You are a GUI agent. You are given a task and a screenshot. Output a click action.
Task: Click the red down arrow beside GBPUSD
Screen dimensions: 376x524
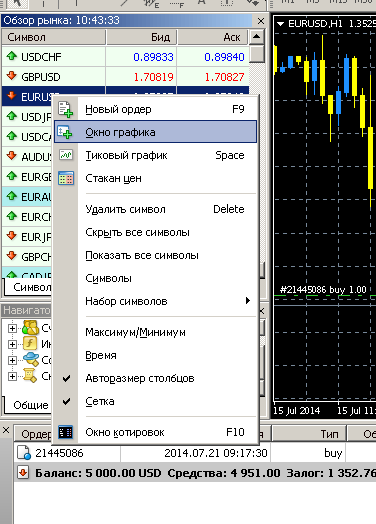(12, 76)
